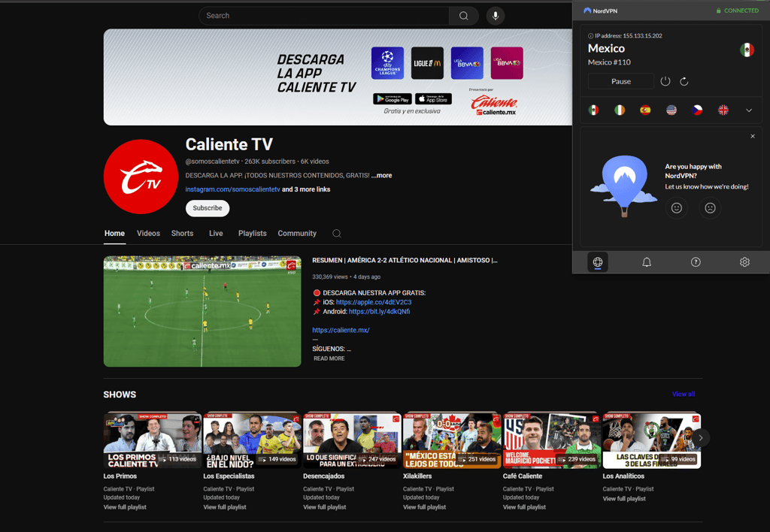The width and height of the screenshot is (770, 532).
Task: Select the United Kingdom quick-connect flag
Action: (x=723, y=110)
